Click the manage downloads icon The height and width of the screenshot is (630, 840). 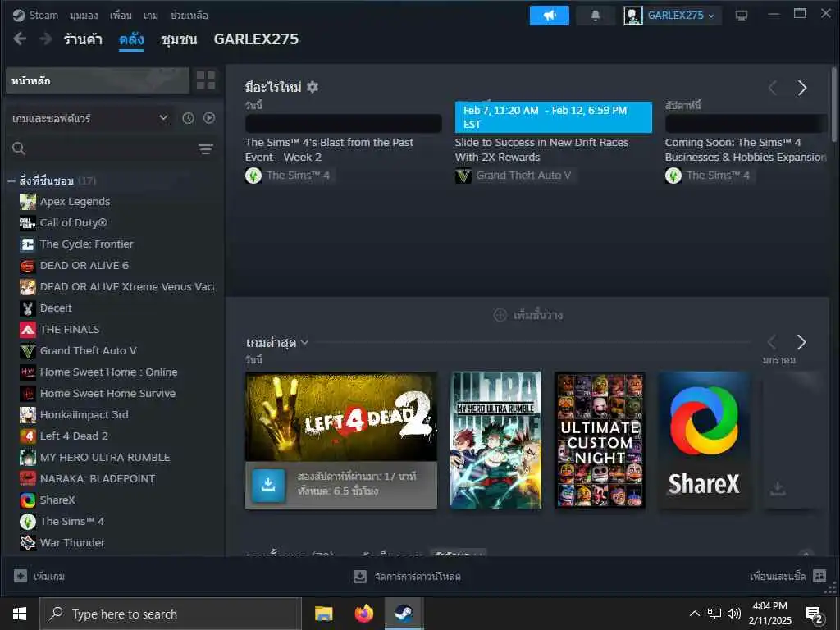coord(360,577)
